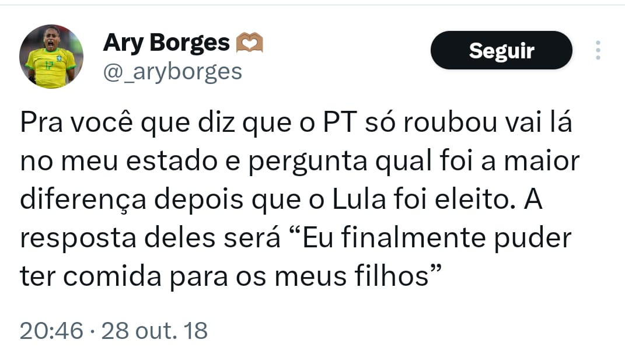
Task: Click the word PT in the tweet
Action: tap(339, 123)
